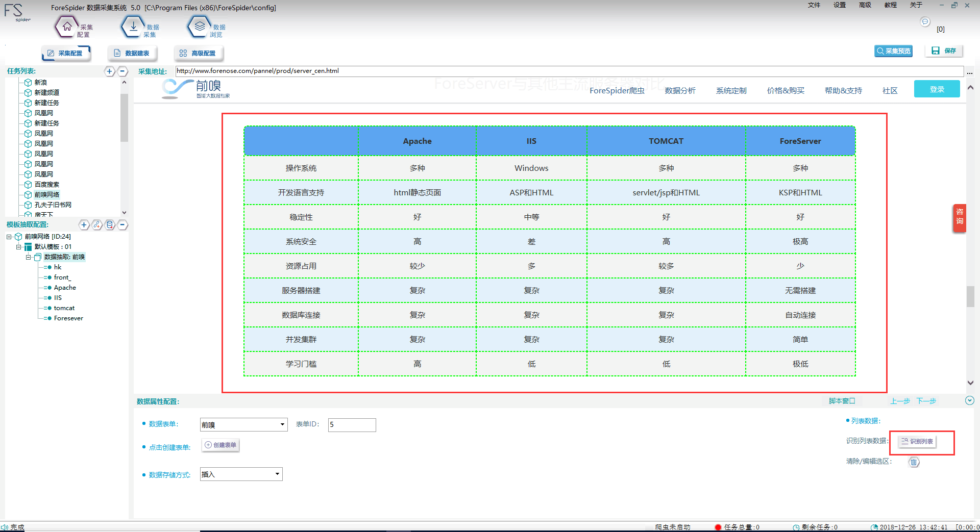Click the 采集地址 URL input field
Viewport: 980px width, 532px height.
(x=570, y=71)
